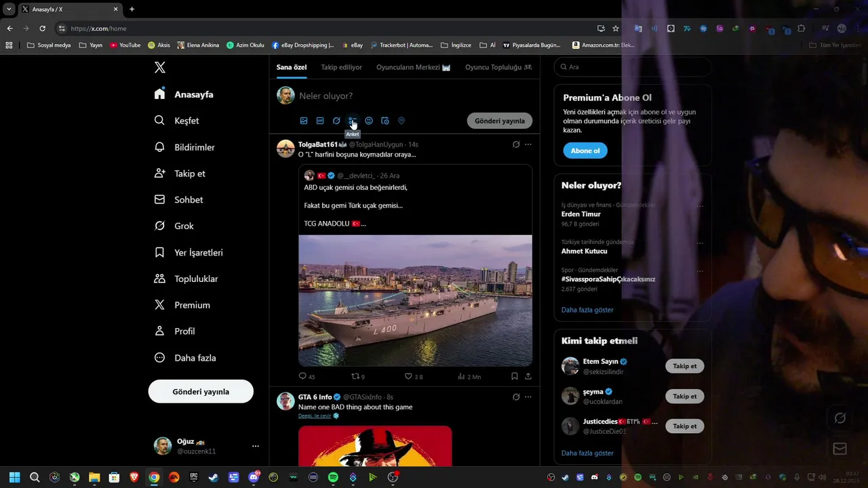The width and height of the screenshot is (868, 488).
Task: Open account menu next to Oğuz
Action: tap(256, 446)
